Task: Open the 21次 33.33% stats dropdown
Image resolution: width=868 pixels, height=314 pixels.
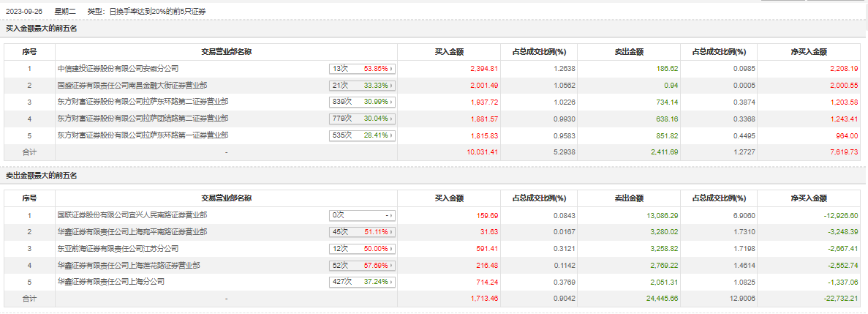Action: point(363,85)
